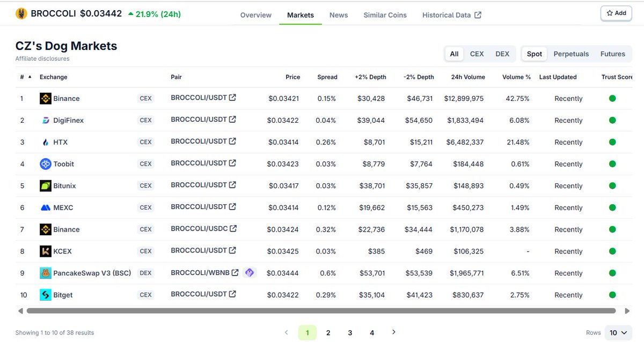Open external link icon for BROCCOLI/USDC pair

[233, 228]
